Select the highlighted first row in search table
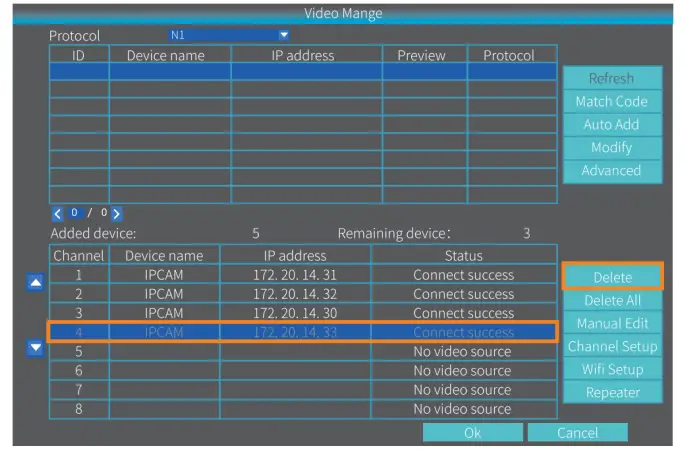This screenshot has width=685, height=451. (303, 71)
